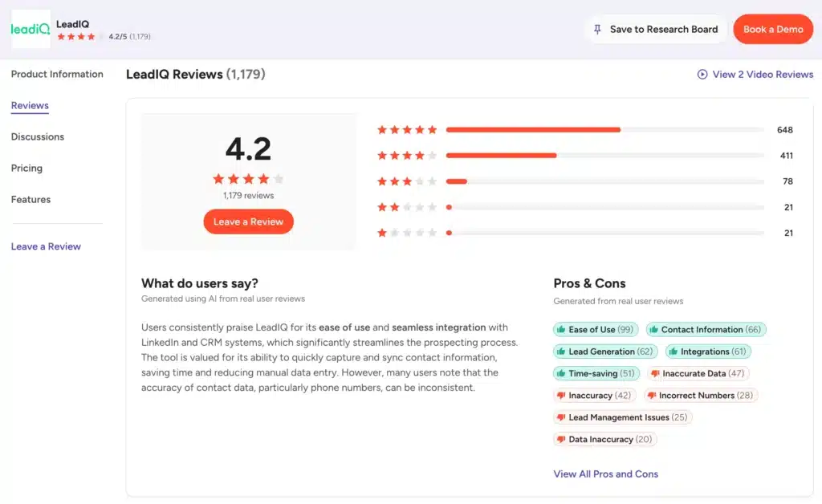
Task: Click the Save to Research Board button
Action: [656, 30]
